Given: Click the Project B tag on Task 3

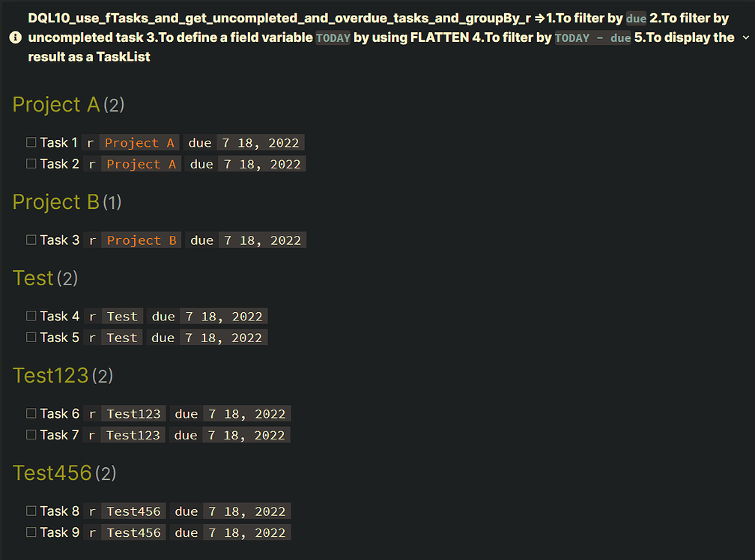Looking at the screenshot, I should coord(141,240).
